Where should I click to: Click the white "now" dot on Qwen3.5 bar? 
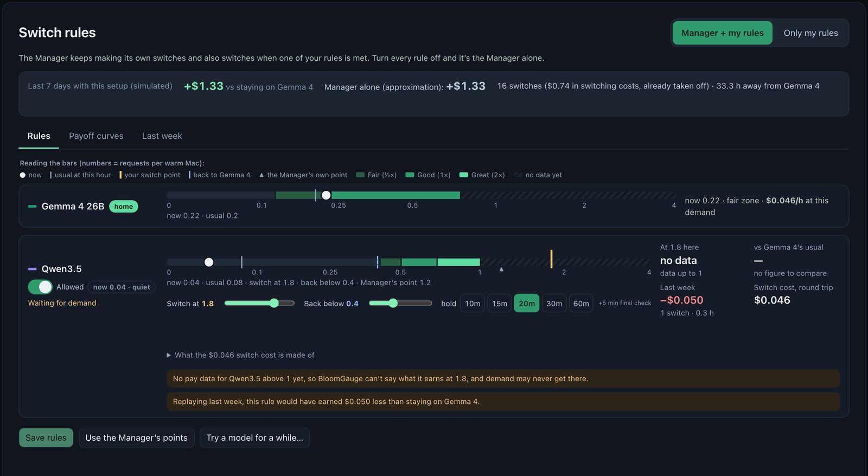tap(209, 262)
